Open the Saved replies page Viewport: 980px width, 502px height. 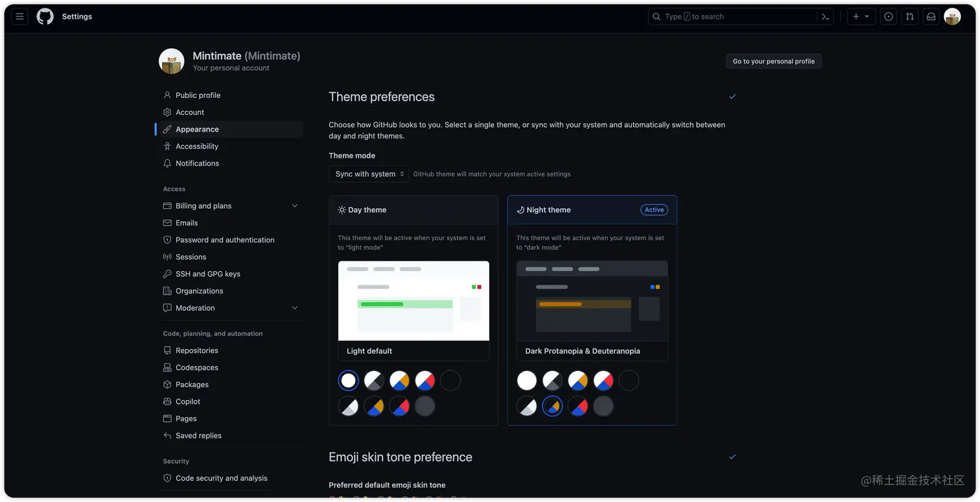point(200,435)
